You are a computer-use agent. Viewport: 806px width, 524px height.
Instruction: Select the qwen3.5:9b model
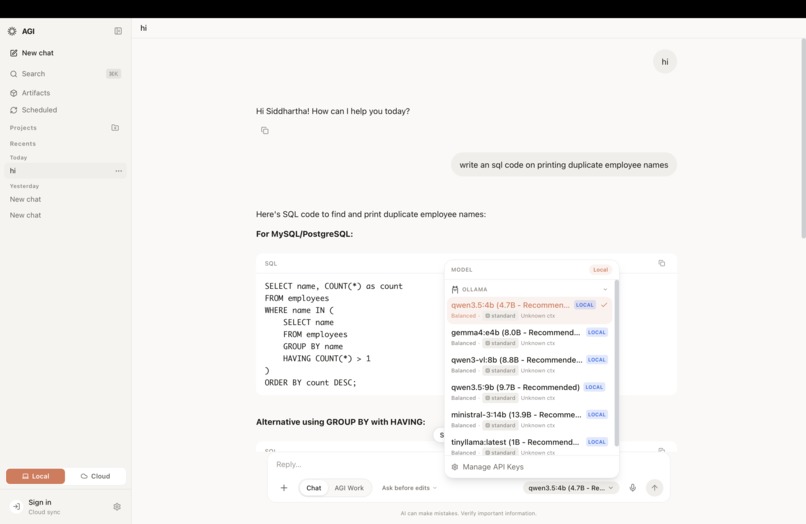(x=529, y=392)
